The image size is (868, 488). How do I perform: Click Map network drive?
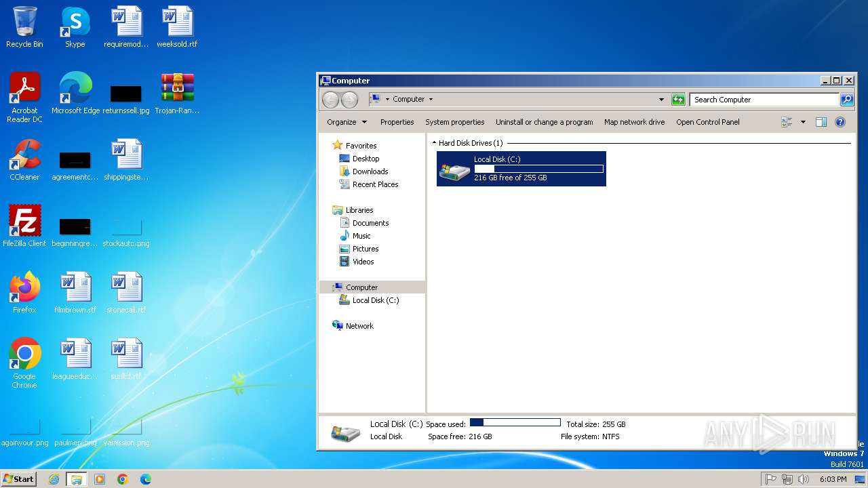point(635,122)
